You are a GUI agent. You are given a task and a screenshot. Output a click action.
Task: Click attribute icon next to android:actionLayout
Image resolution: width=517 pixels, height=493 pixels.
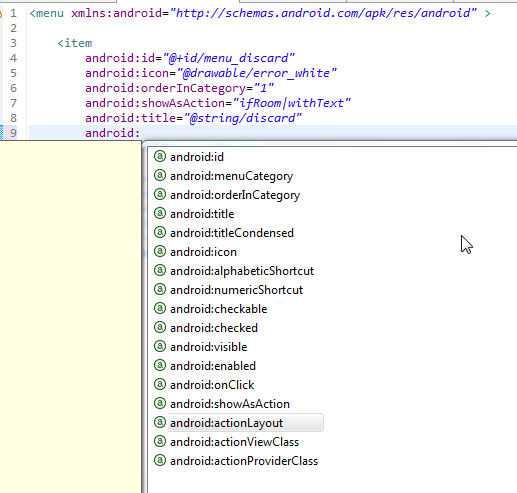(x=160, y=422)
